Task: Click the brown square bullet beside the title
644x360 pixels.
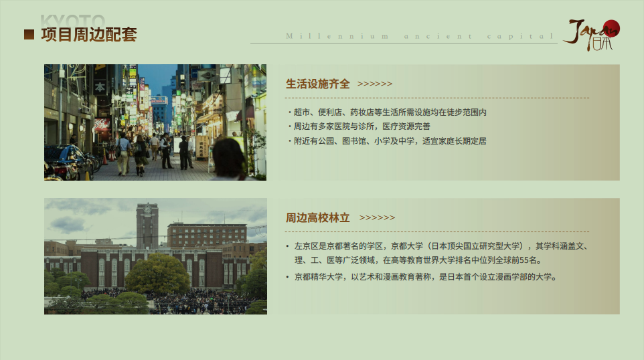Action: click(29, 35)
